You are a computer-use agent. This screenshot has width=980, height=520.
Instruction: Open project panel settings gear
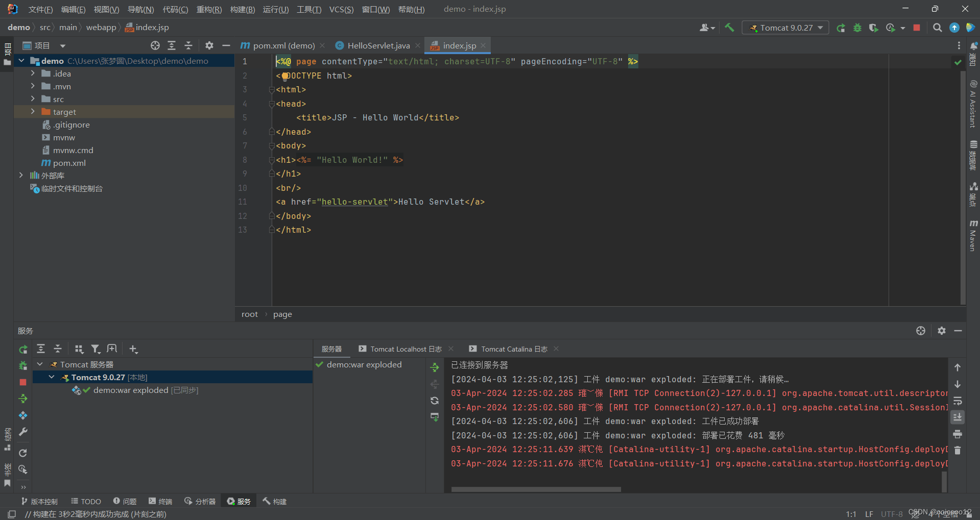[209, 45]
